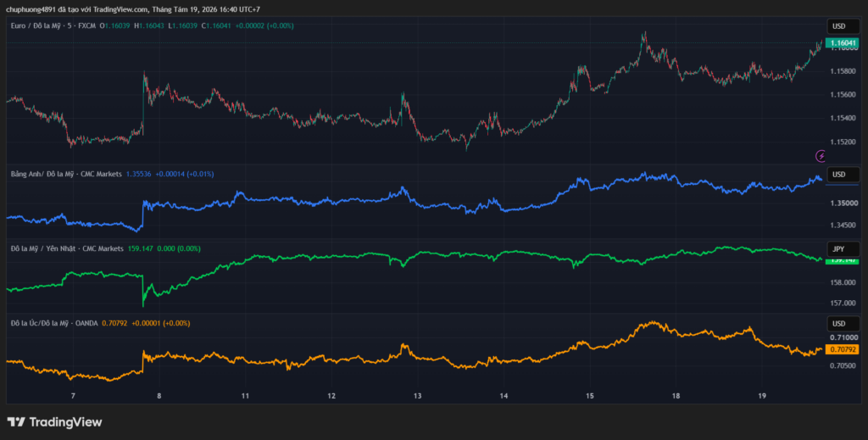
Task: Click the 1.15800 price axis label
Action: (x=844, y=71)
